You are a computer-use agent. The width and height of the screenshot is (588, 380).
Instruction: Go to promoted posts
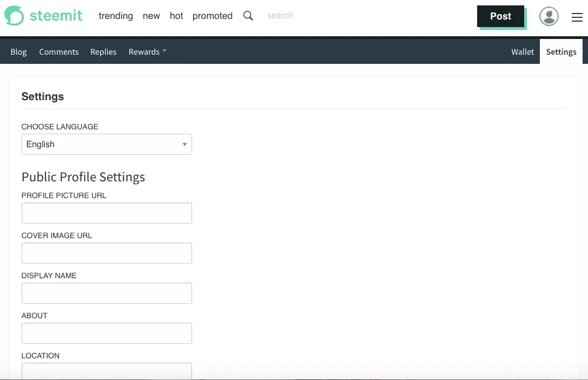tap(212, 16)
